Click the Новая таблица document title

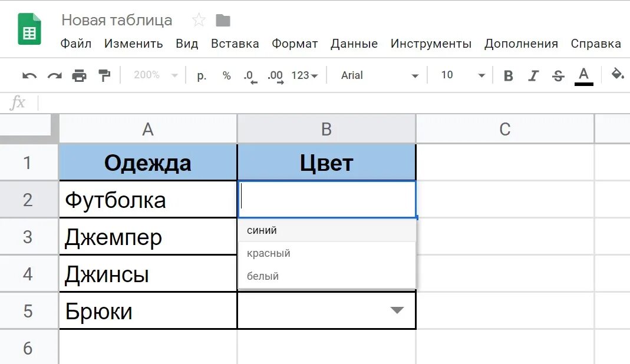point(117,19)
